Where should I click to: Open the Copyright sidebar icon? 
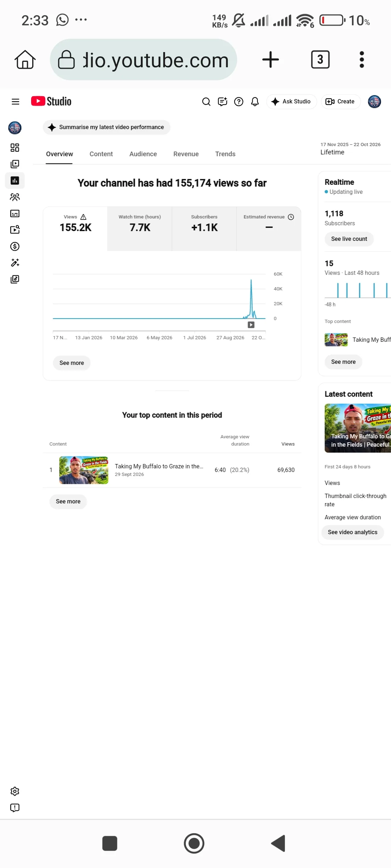[15, 230]
